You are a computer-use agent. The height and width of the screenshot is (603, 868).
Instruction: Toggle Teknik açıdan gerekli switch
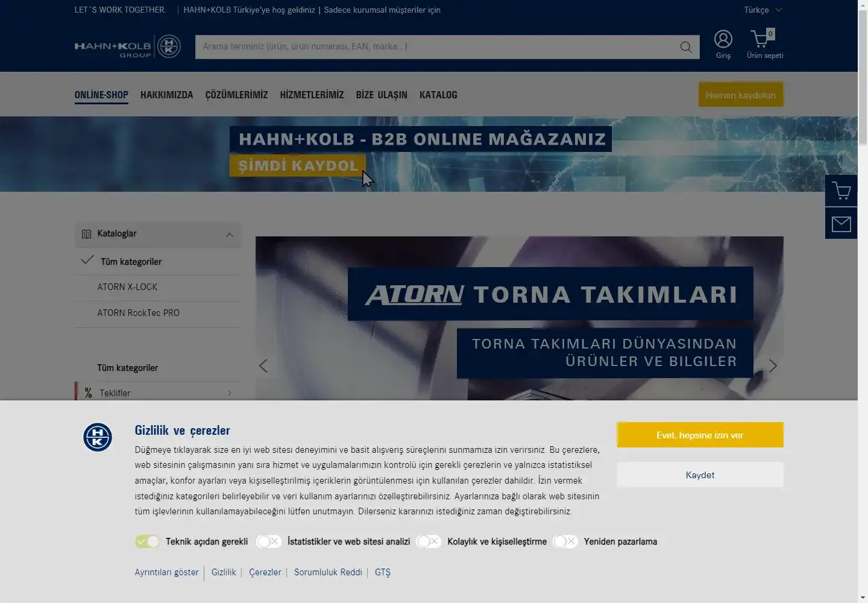[x=147, y=541]
